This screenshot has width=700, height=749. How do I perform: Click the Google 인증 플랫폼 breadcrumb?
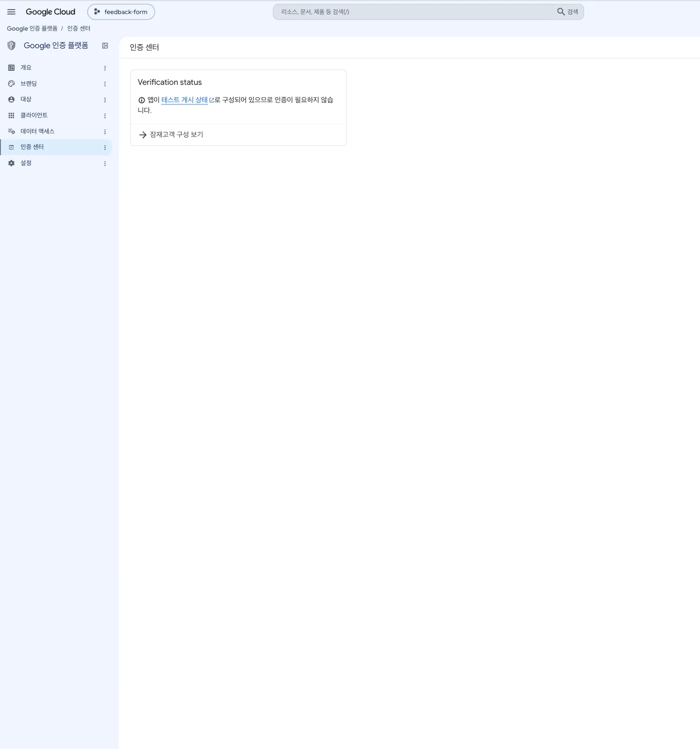pyautogui.click(x=32, y=29)
